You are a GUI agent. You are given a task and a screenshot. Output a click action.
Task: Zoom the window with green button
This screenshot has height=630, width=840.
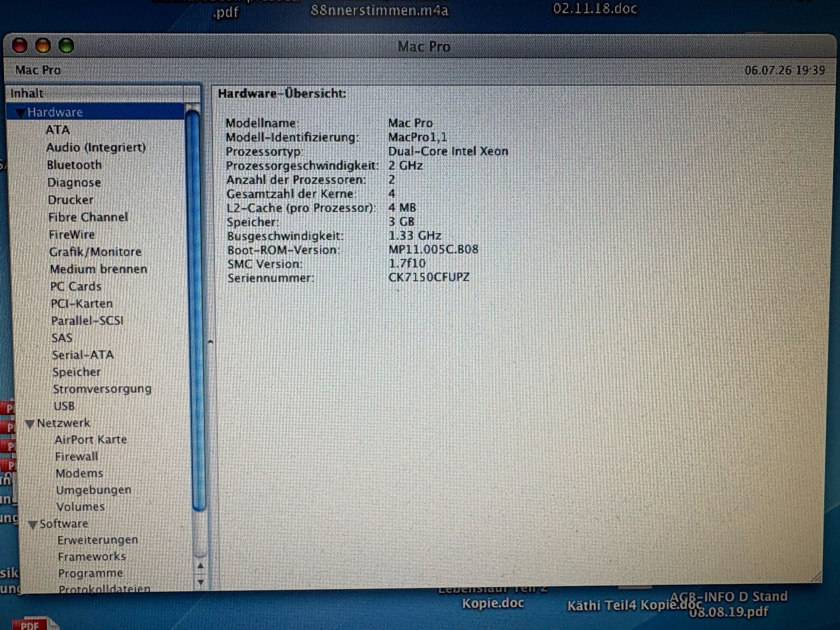tap(66, 46)
